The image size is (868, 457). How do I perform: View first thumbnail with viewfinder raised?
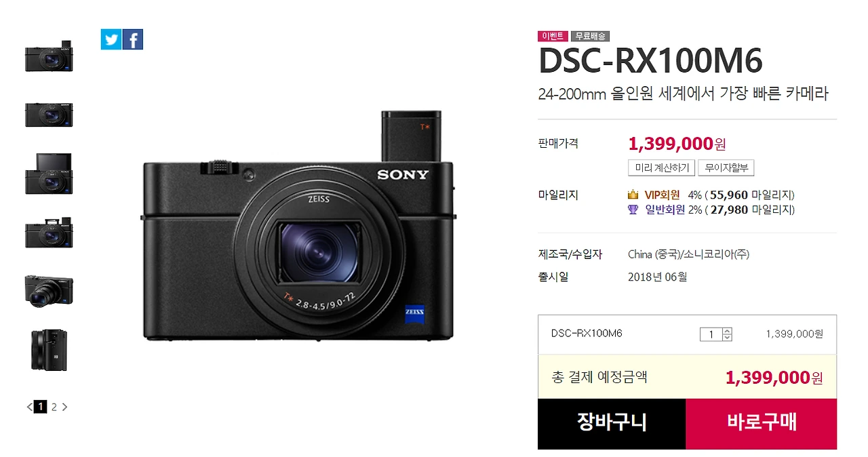pyautogui.click(x=49, y=57)
